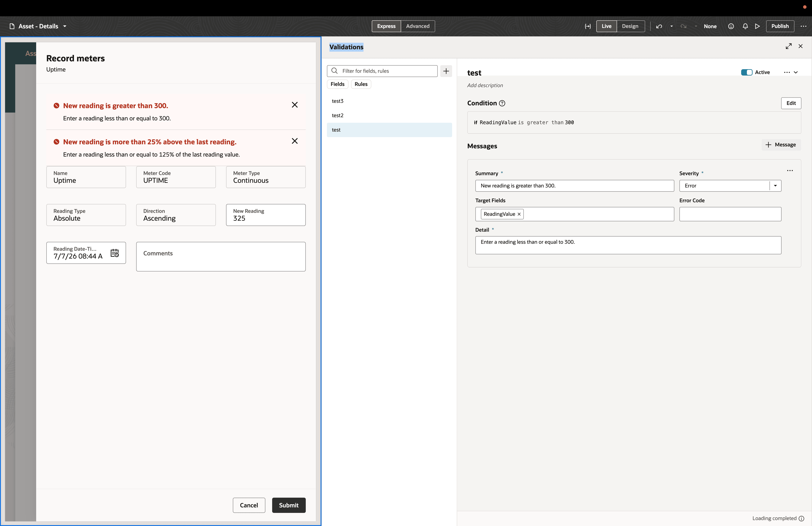
Task: Open the notifications bell icon
Action: 745,26
